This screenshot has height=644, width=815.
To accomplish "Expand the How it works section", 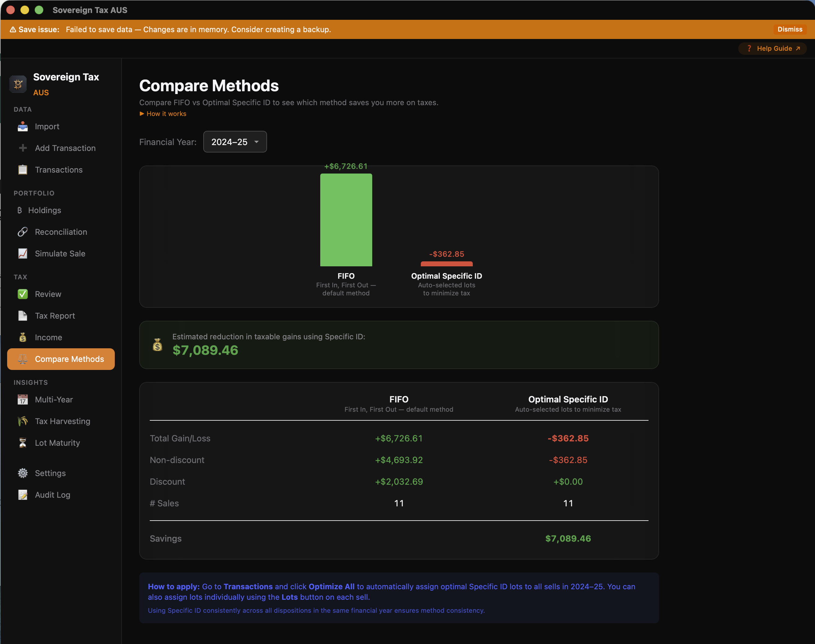I will (162, 114).
